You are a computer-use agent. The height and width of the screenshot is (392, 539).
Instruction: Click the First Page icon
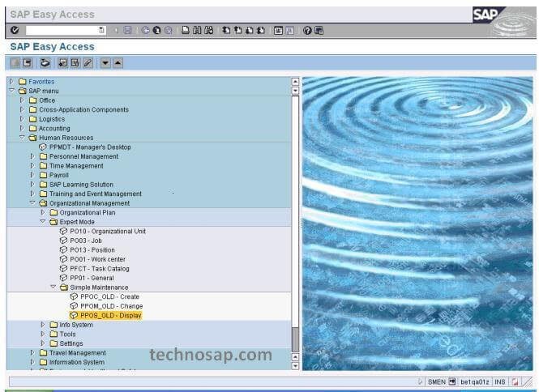pos(226,31)
